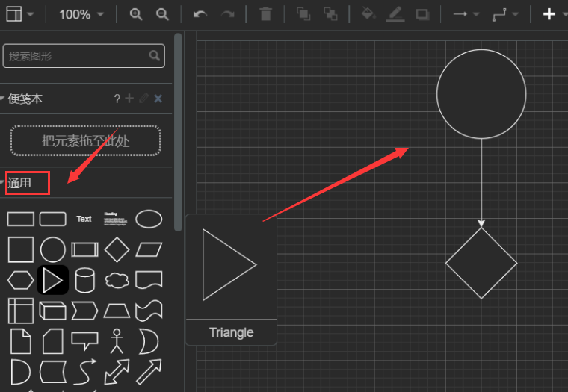Image resolution: width=568 pixels, height=392 pixels.
Task: Select the diamond on the canvas
Action: pos(481,263)
